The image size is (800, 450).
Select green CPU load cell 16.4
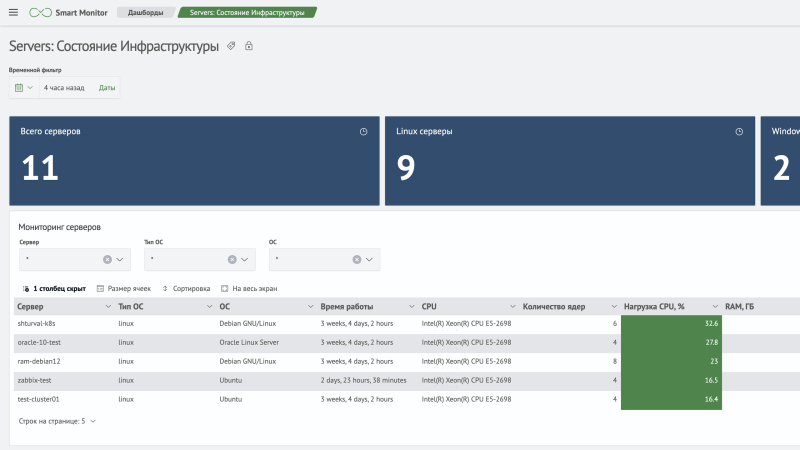tap(671, 399)
